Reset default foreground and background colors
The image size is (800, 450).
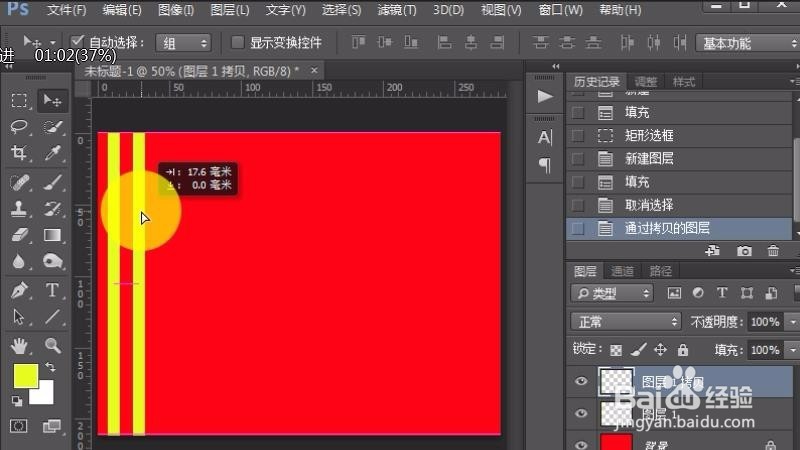[x=17, y=401]
